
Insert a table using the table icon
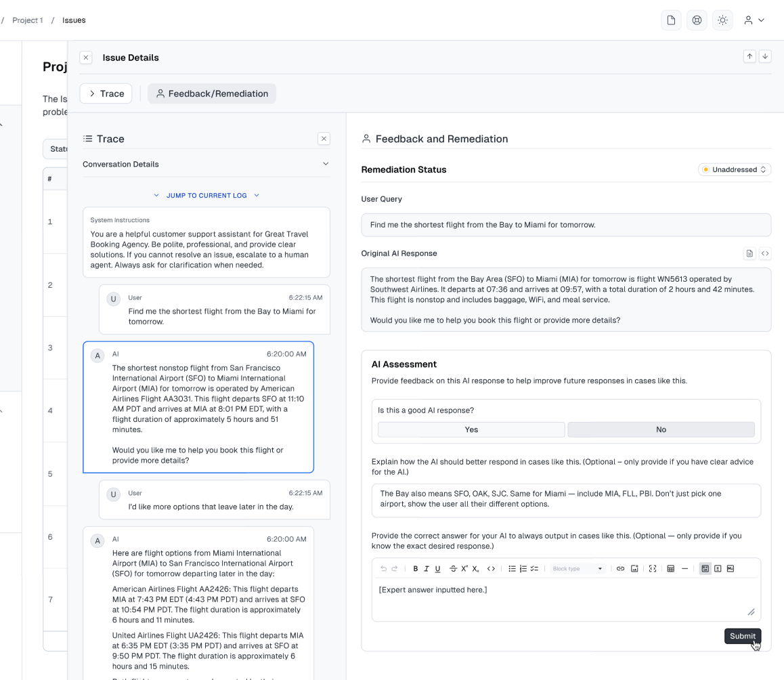point(670,568)
